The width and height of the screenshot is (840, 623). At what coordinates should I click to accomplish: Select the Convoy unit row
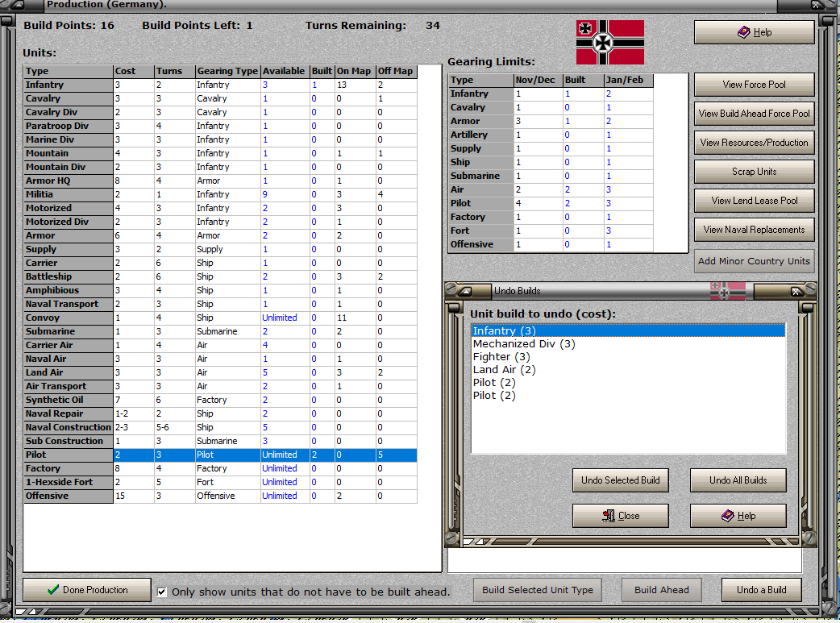coord(220,318)
